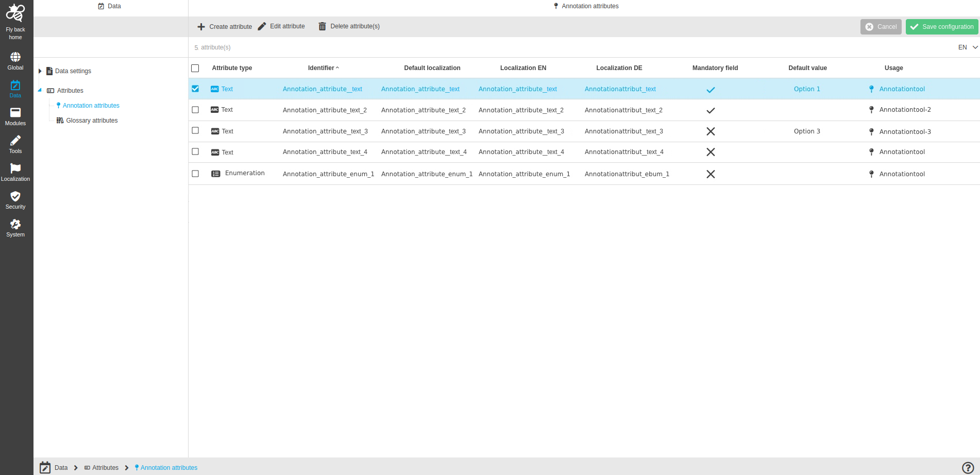
Task: Click Delete attribute(s) in the toolbar
Action: pyautogui.click(x=349, y=27)
